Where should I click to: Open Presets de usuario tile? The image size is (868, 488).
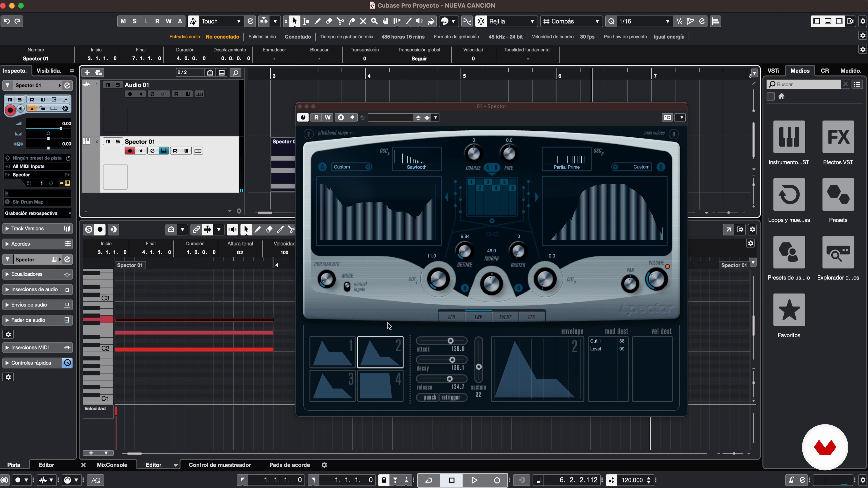pos(789,252)
